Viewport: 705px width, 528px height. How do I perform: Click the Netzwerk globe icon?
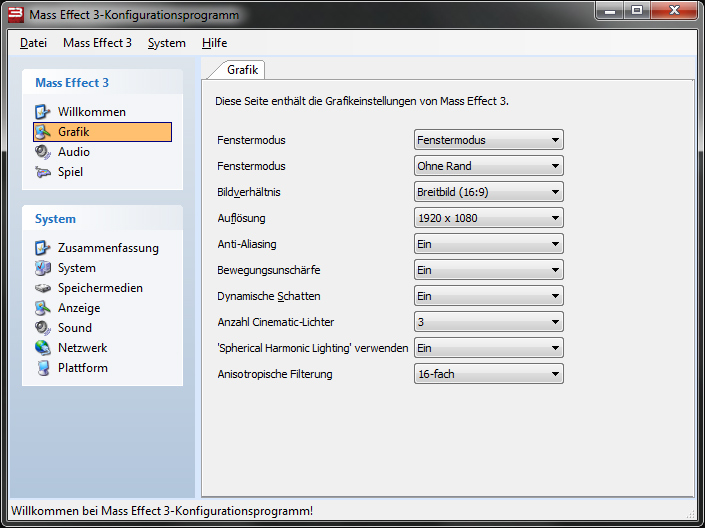point(43,348)
